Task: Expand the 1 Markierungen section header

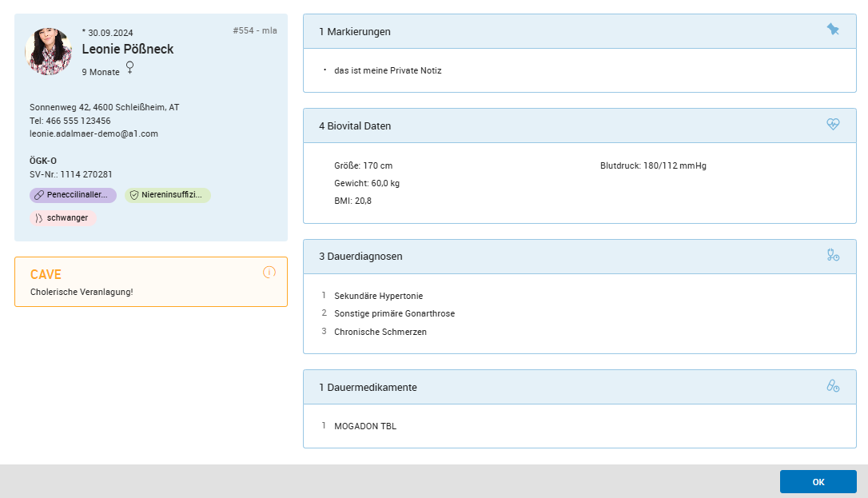Action: tap(559, 31)
